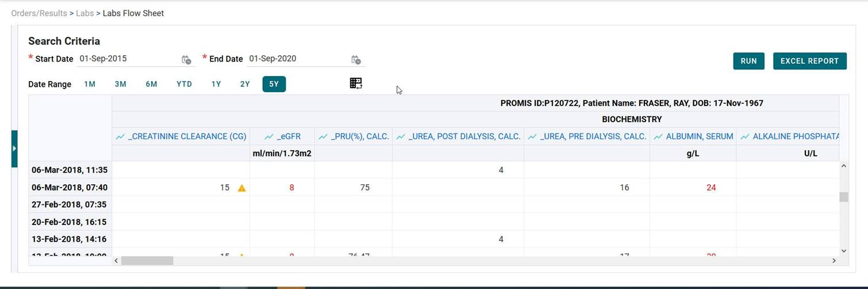Open the End Date calendar picker

pos(356,60)
